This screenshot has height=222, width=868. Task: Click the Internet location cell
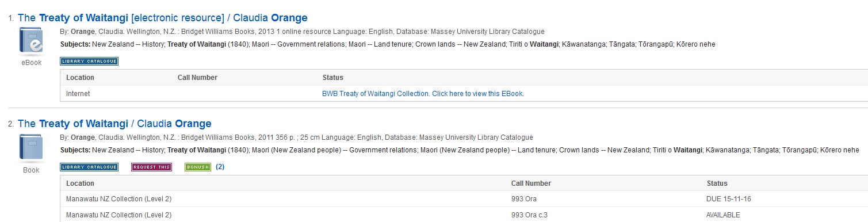click(x=78, y=94)
